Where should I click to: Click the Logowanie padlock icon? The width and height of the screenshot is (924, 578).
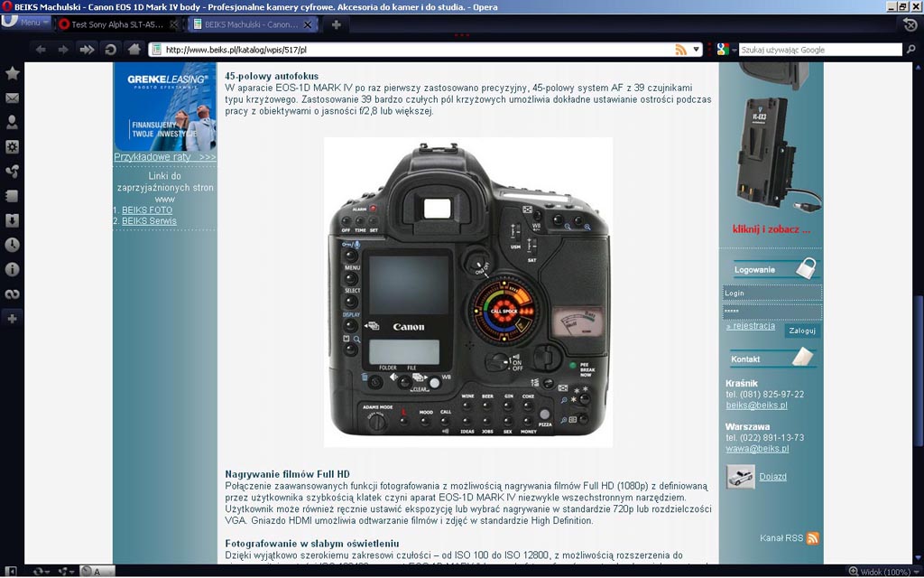(806, 268)
